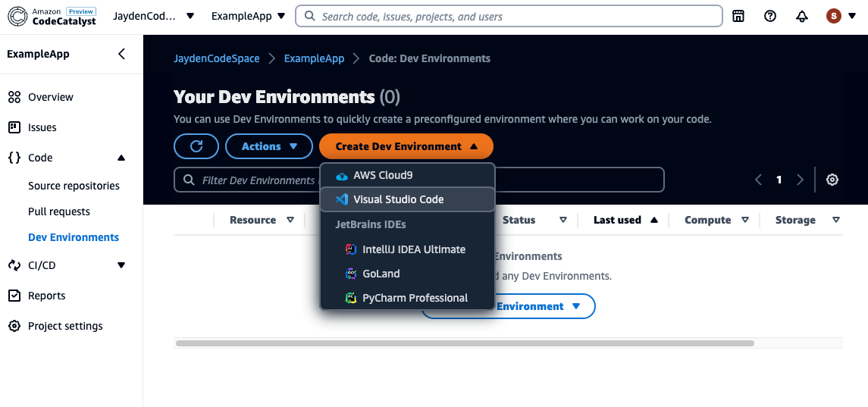Screen dimensions: 868x407
Task: Open the Actions dropdown button
Action: click(269, 146)
